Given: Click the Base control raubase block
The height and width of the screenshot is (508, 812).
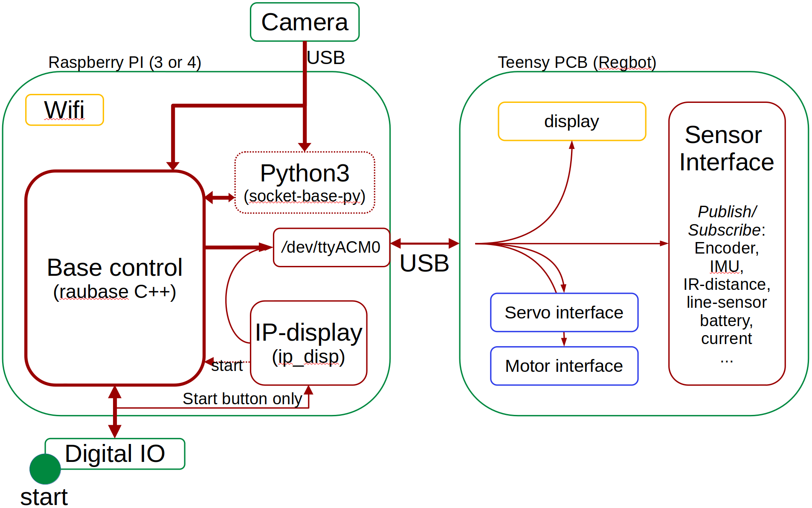Looking at the screenshot, I should [115, 278].
